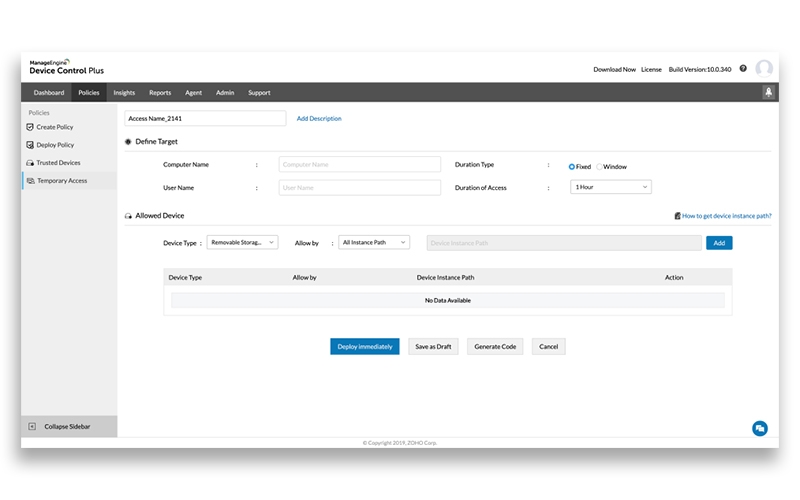Select the Fixed duration type

(572, 167)
